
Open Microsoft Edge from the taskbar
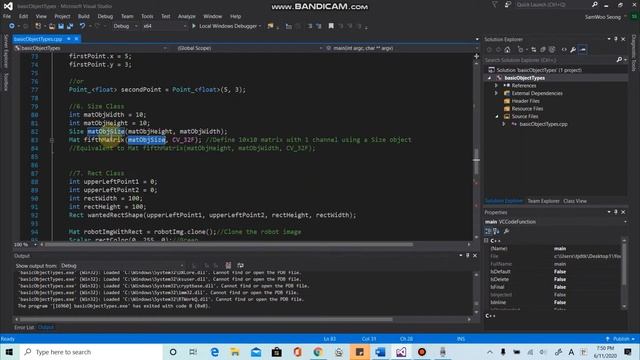tap(215, 352)
